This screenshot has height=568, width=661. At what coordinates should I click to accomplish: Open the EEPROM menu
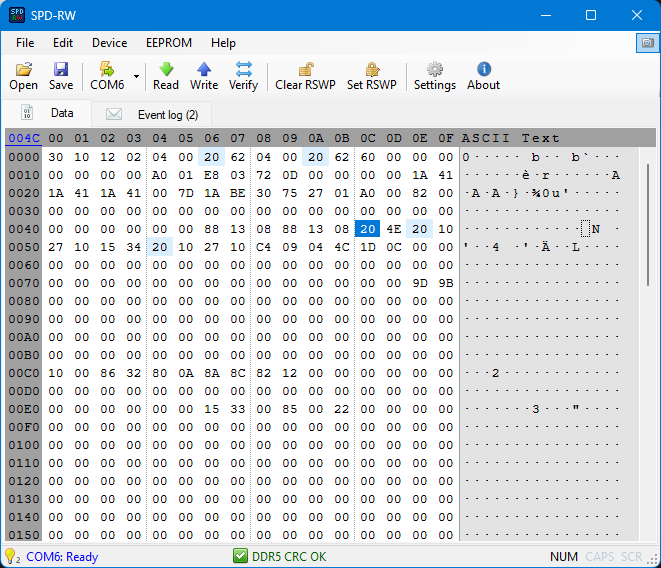point(169,43)
